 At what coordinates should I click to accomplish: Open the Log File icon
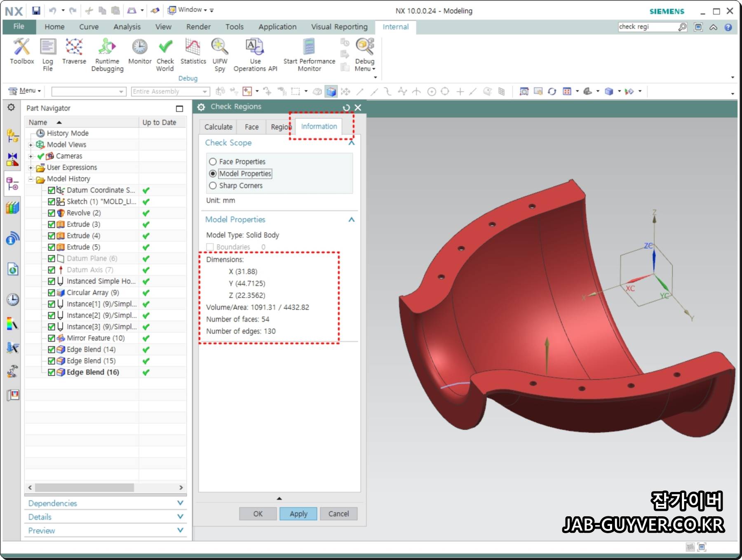[x=48, y=54]
